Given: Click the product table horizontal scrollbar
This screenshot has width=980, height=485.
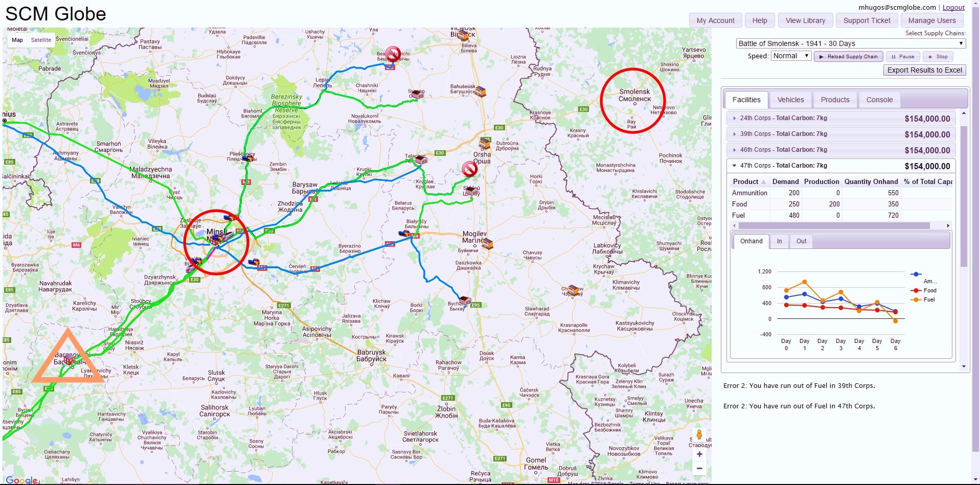Looking at the screenshot, I should click(x=834, y=225).
